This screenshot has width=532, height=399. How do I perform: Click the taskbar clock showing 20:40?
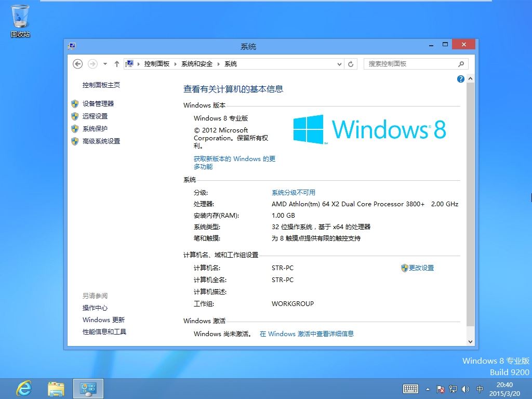click(x=504, y=389)
